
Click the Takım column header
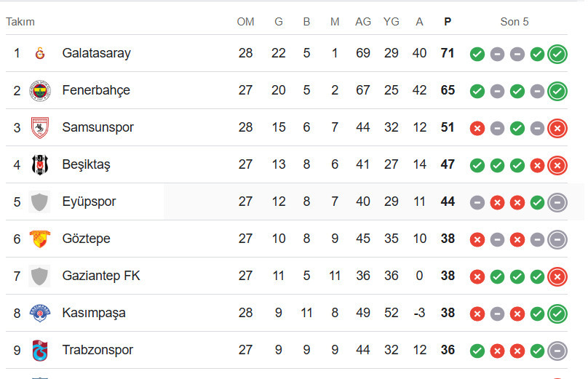pos(20,22)
